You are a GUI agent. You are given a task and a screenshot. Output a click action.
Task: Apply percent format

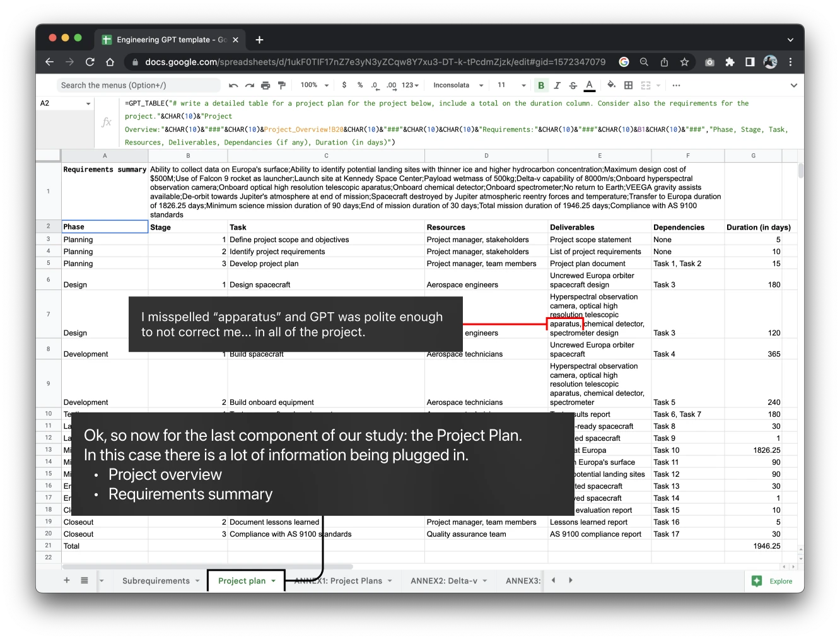click(360, 85)
